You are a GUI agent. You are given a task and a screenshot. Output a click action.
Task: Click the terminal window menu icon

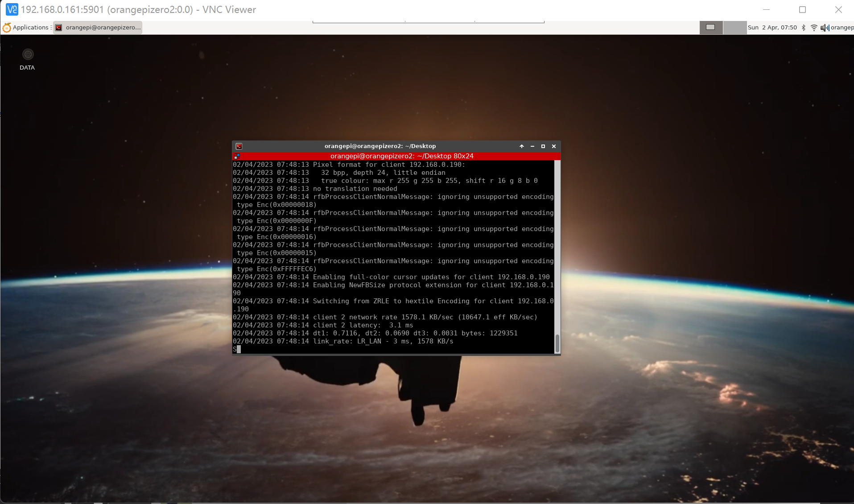point(239,146)
